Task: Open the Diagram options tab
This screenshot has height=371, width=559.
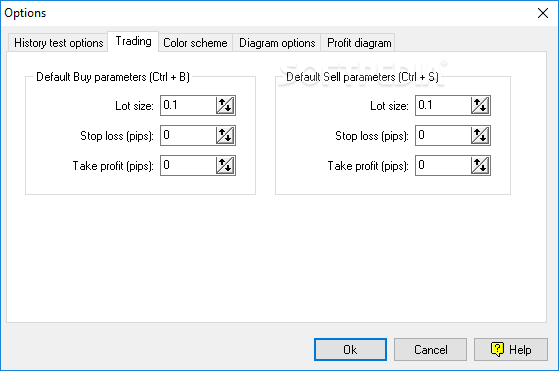Action: tap(277, 43)
